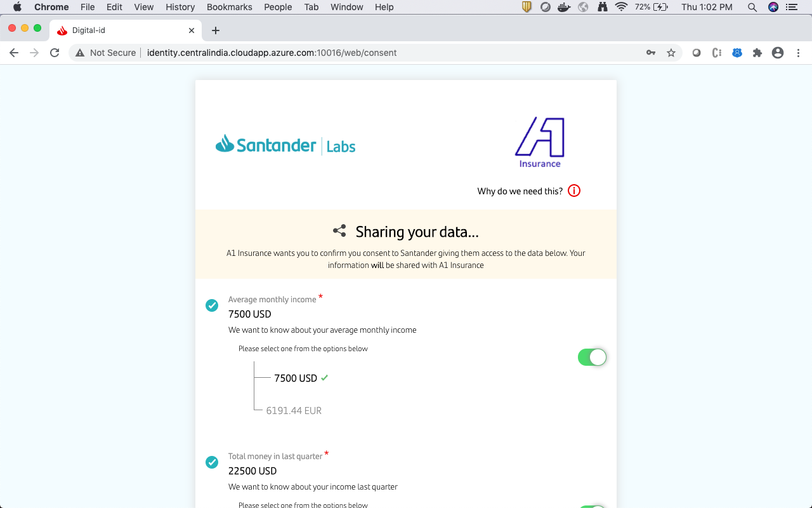Click 'We want to know about your average monthly income'
Viewport: 812px width, 508px height.
[322, 330]
